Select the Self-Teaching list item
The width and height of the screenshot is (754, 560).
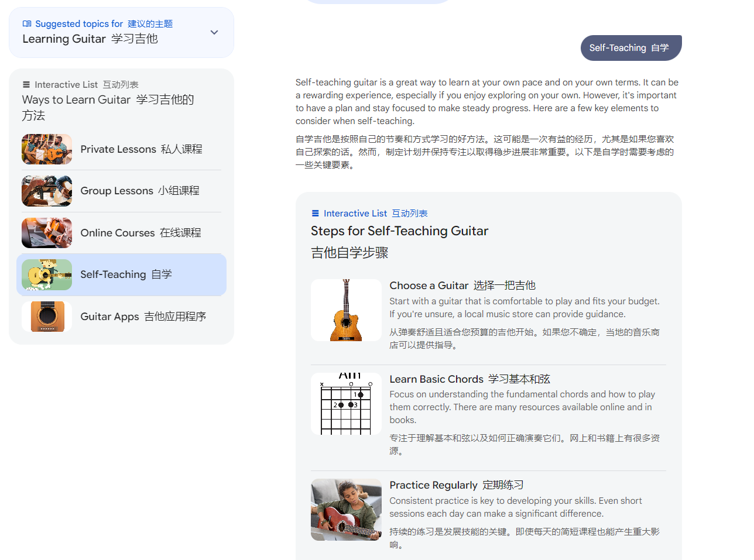pyautogui.click(x=121, y=274)
